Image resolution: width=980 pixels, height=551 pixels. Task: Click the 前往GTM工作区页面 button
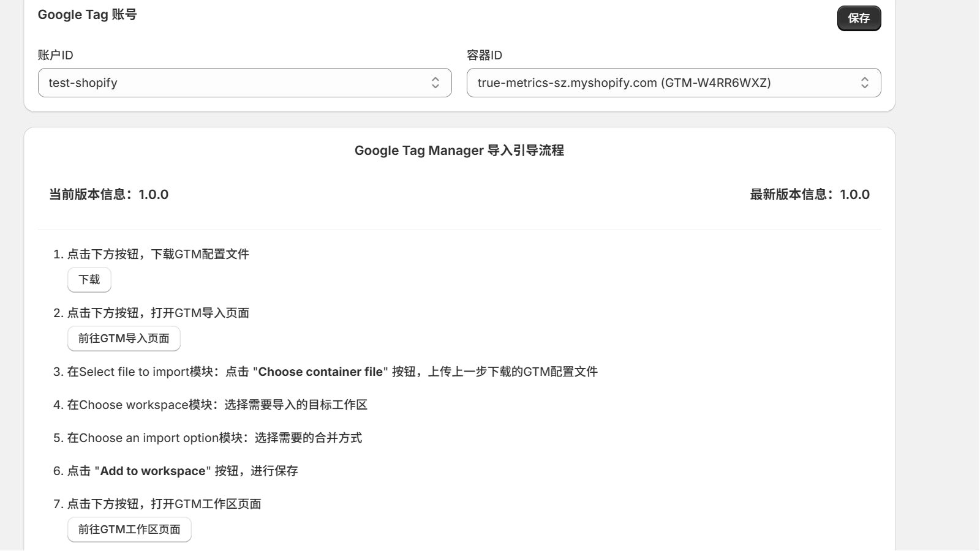129,530
